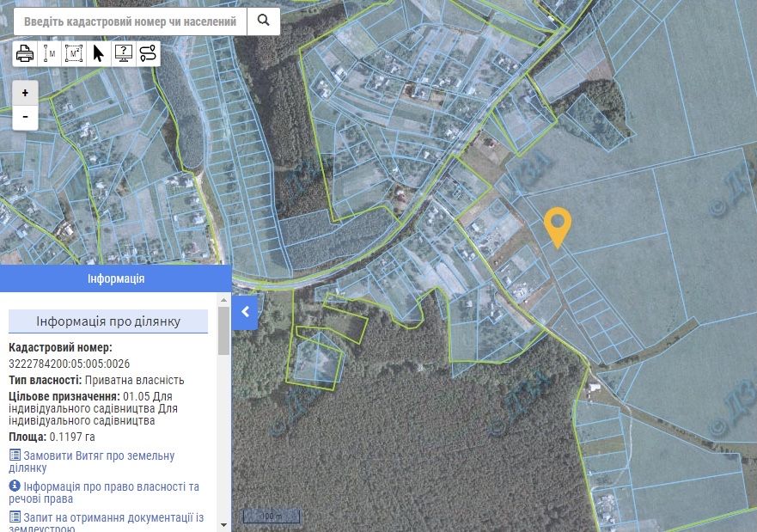Click the search magnifier button

point(263,21)
